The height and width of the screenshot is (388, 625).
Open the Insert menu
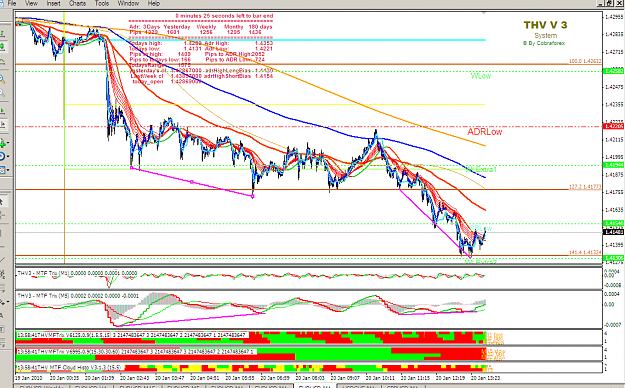pyautogui.click(x=53, y=3)
